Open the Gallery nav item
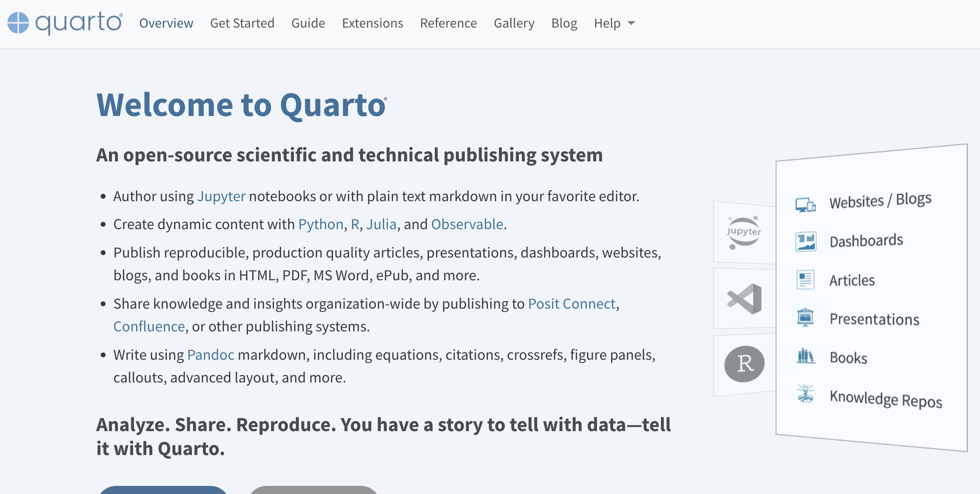This screenshot has width=980, height=494. click(x=514, y=23)
